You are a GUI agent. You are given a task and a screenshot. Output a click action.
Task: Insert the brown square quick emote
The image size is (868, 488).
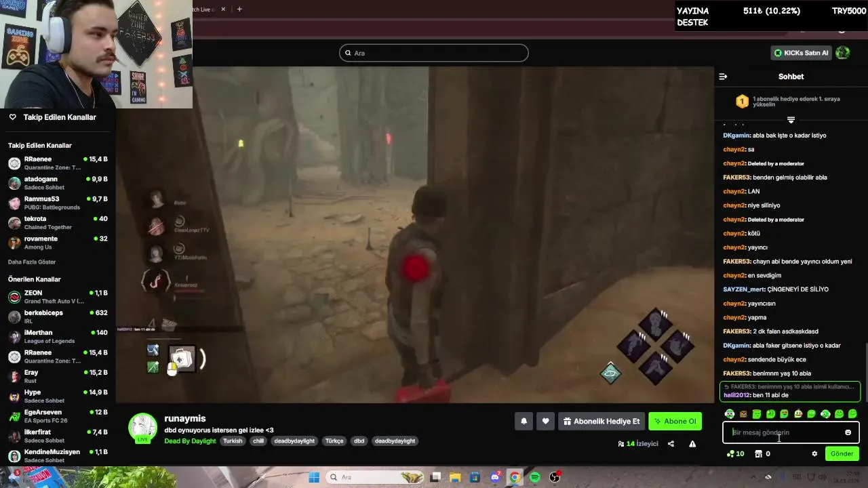[743, 413]
